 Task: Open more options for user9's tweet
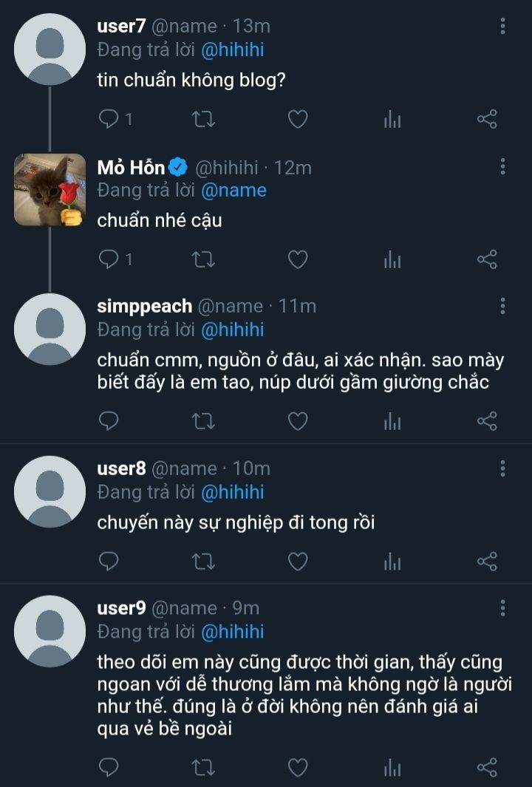pyautogui.click(x=502, y=608)
